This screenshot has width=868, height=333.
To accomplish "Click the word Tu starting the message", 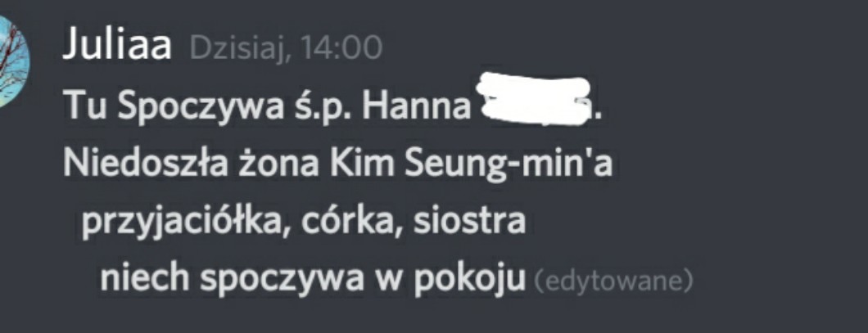I will pos(85,106).
